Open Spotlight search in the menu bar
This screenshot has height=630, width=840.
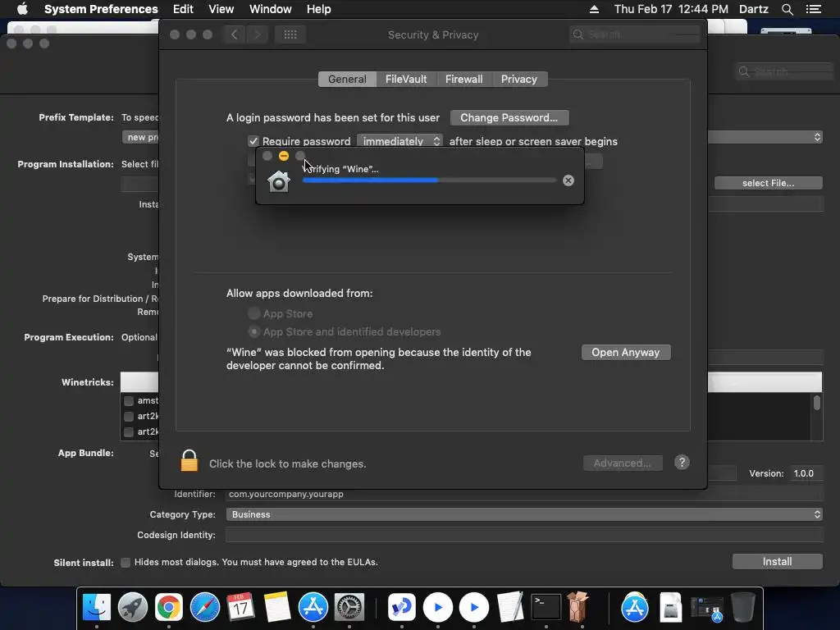point(787,9)
